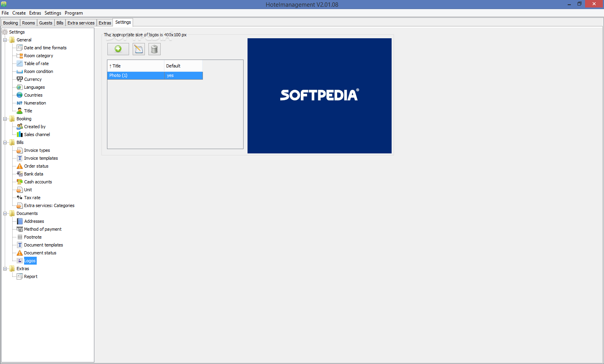
Task: Click the Invoice templates T icon
Action: (x=20, y=158)
